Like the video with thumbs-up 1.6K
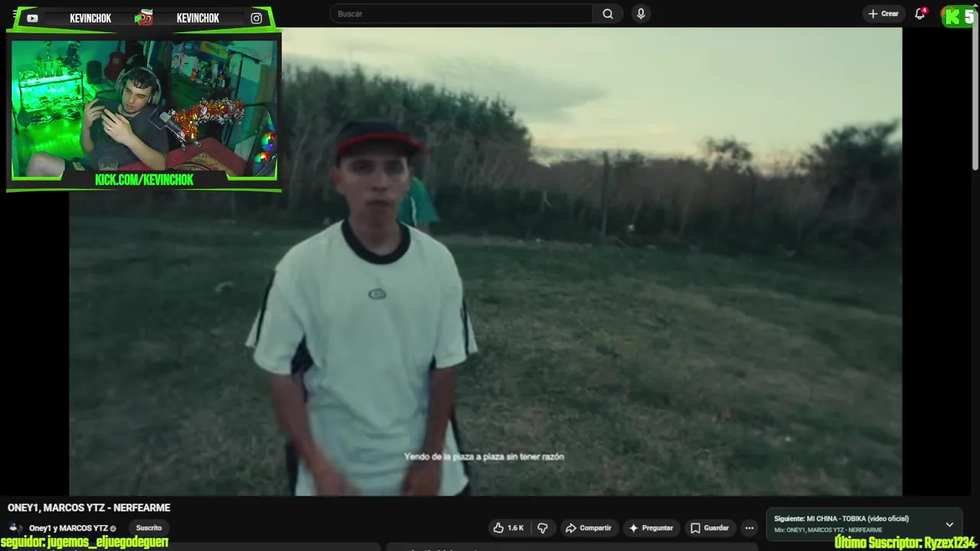The image size is (980, 551). click(x=509, y=528)
